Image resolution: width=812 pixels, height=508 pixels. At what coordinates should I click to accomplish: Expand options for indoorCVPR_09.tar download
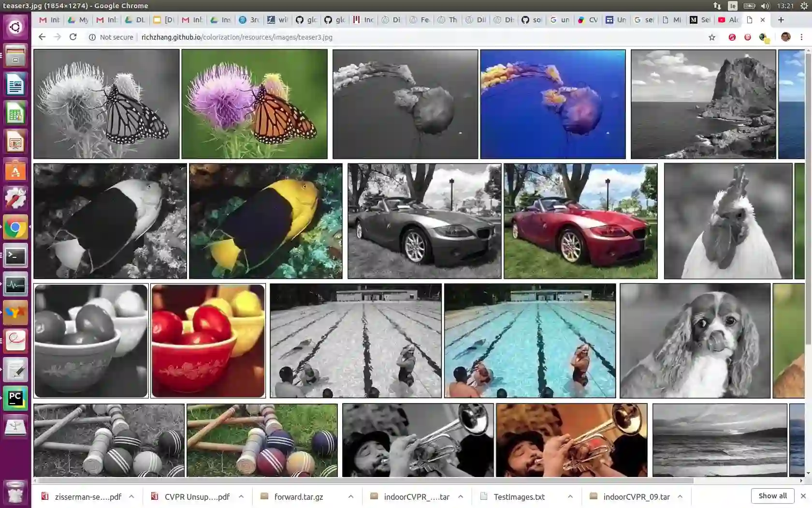point(680,496)
